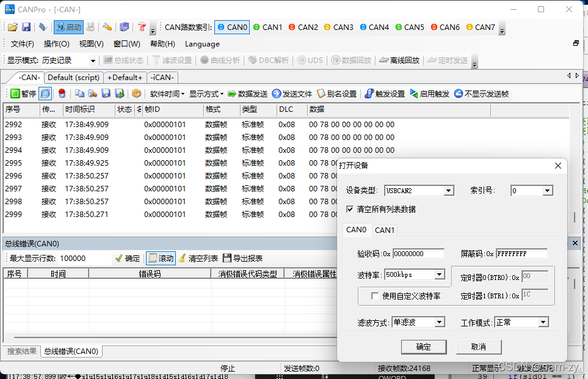588x379 pixels.
Task: Toggle 清空所有列表数据 checkbox
Action: tap(350, 210)
